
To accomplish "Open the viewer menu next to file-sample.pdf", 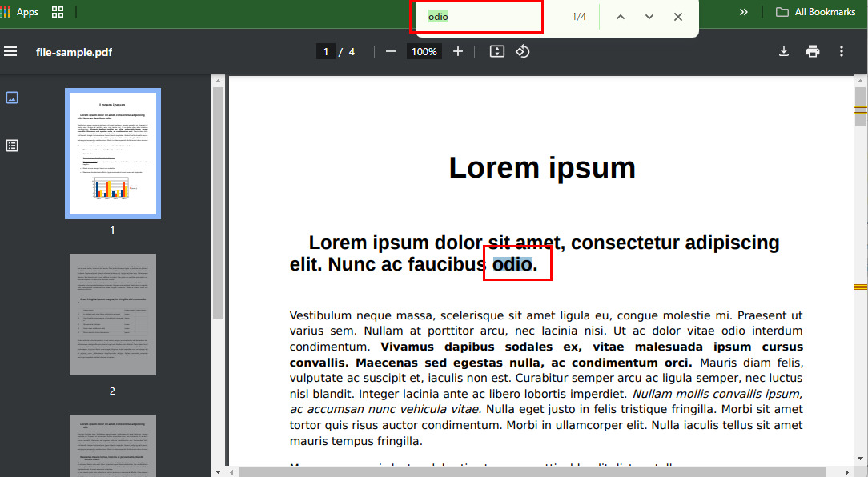I will pos(10,51).
